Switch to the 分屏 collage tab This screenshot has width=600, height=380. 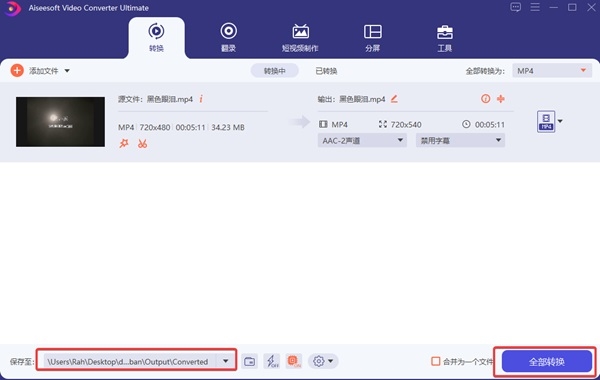tap(372, 38)
